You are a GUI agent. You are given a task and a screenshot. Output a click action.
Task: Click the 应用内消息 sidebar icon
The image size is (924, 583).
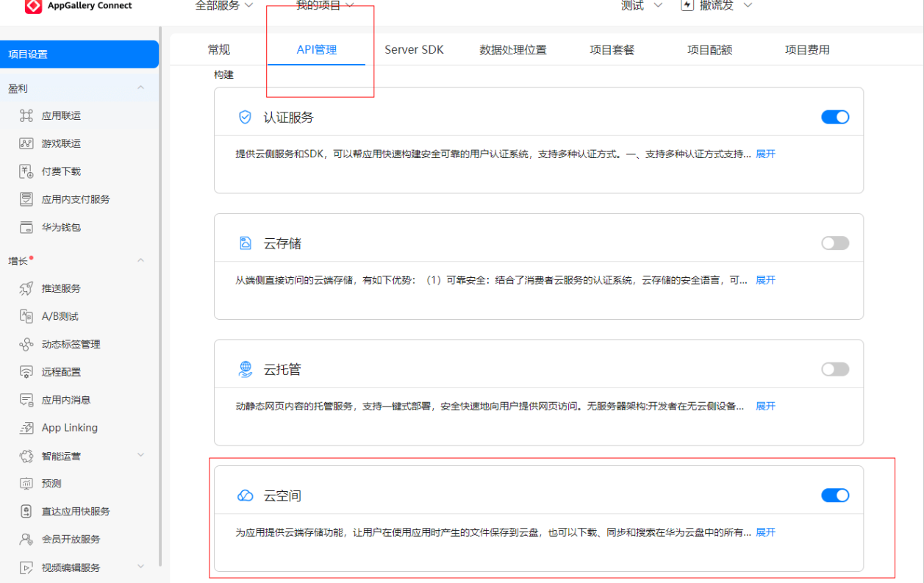click(26, 400)
